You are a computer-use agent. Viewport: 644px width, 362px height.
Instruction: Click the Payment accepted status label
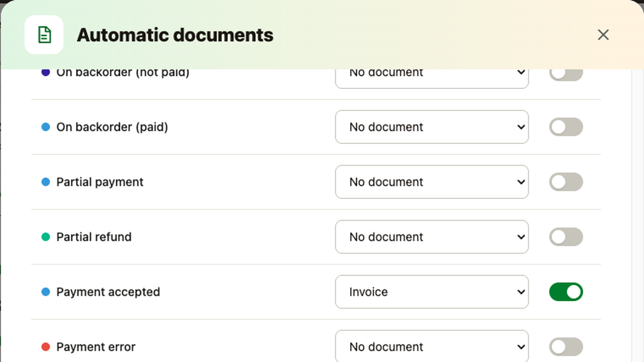108,292
